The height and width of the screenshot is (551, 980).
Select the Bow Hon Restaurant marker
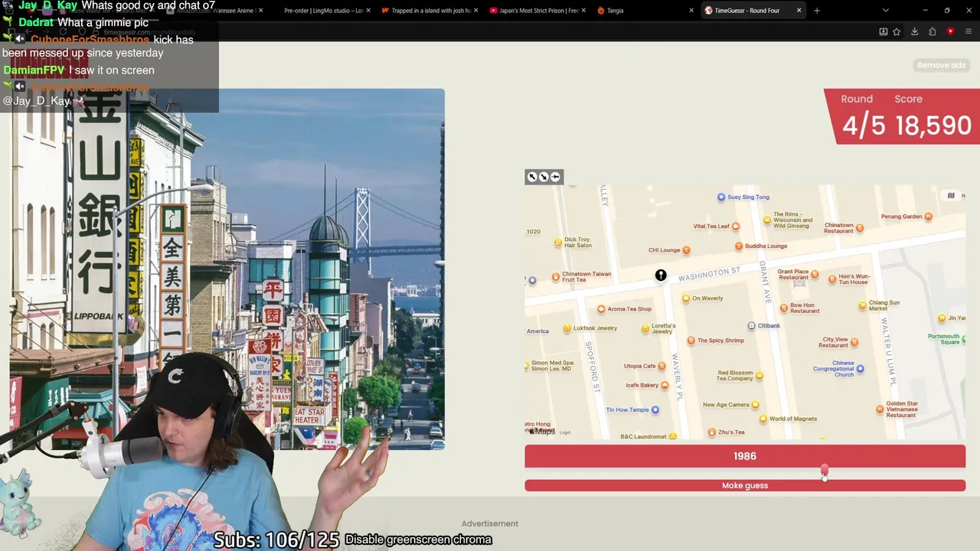click(x=783, y=308)
